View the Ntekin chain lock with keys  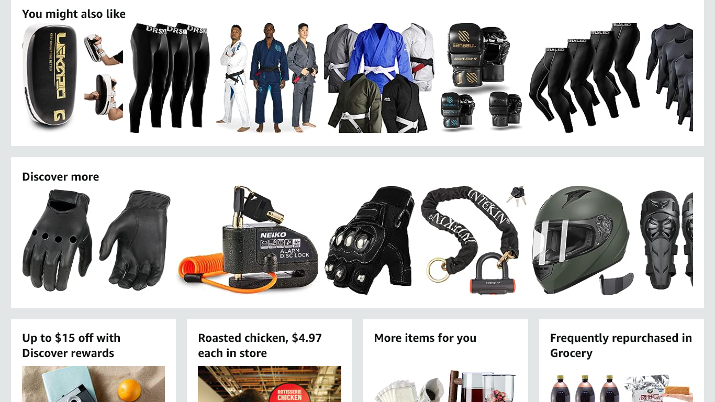pyautogui.click(x=473, y=240)
